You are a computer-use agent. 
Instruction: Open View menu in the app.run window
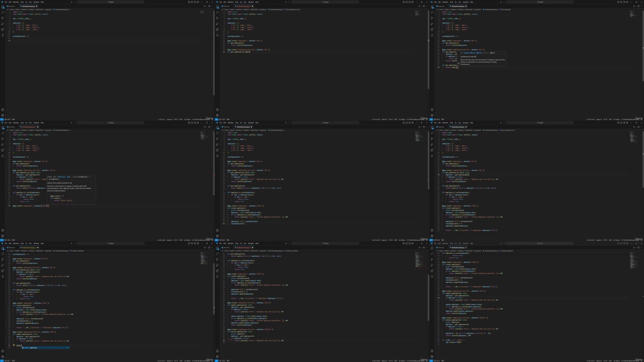[x=451, y=243]
